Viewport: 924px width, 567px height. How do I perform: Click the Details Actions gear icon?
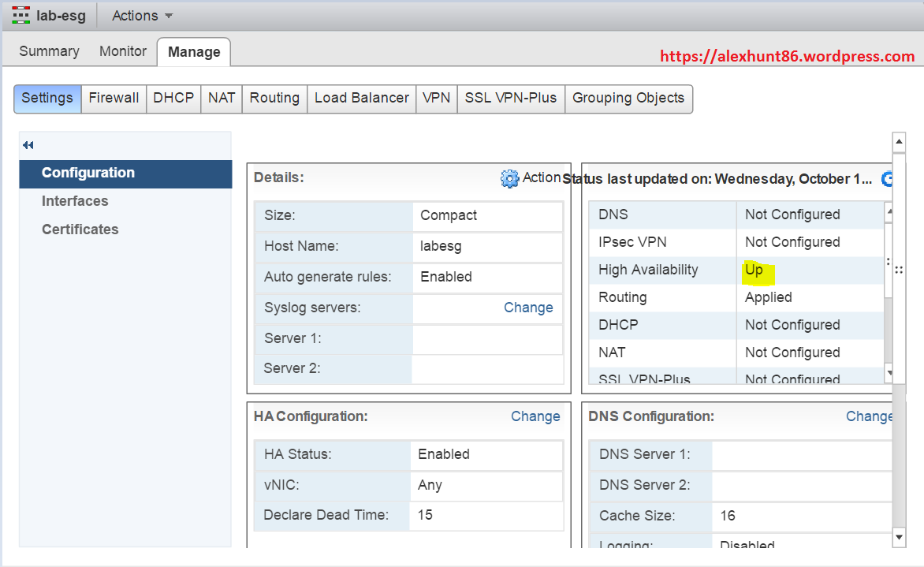tap(509, 178)
